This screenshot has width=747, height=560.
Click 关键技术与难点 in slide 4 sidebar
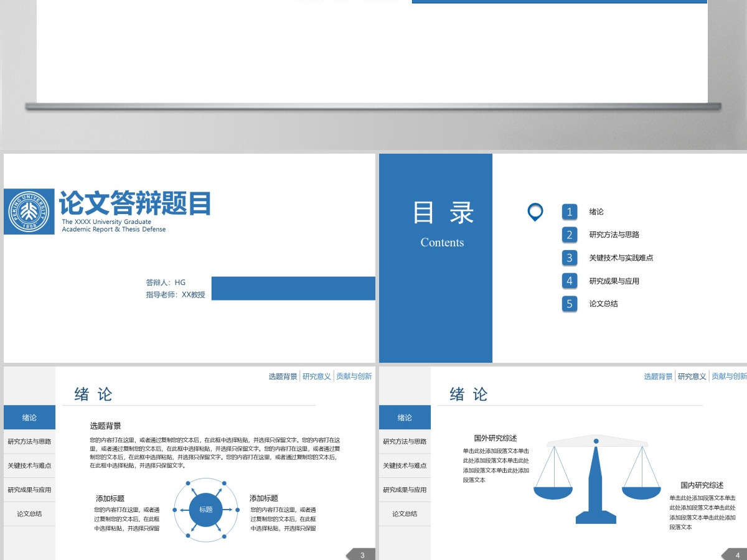(405, 466)
